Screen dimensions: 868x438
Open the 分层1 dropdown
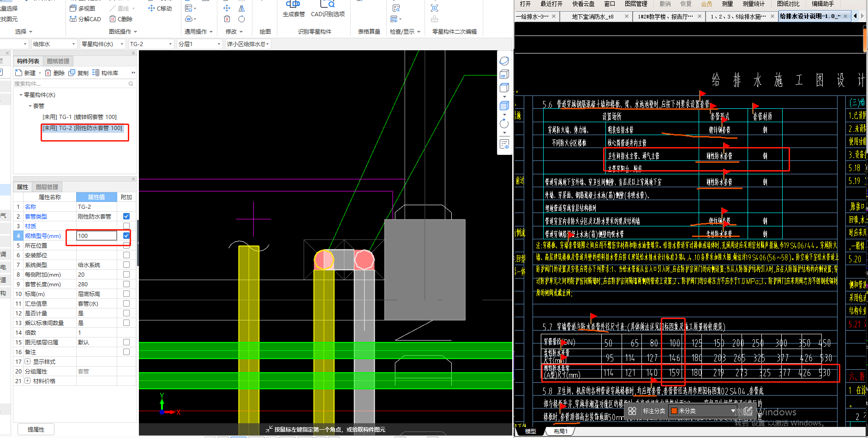[199, 44]
